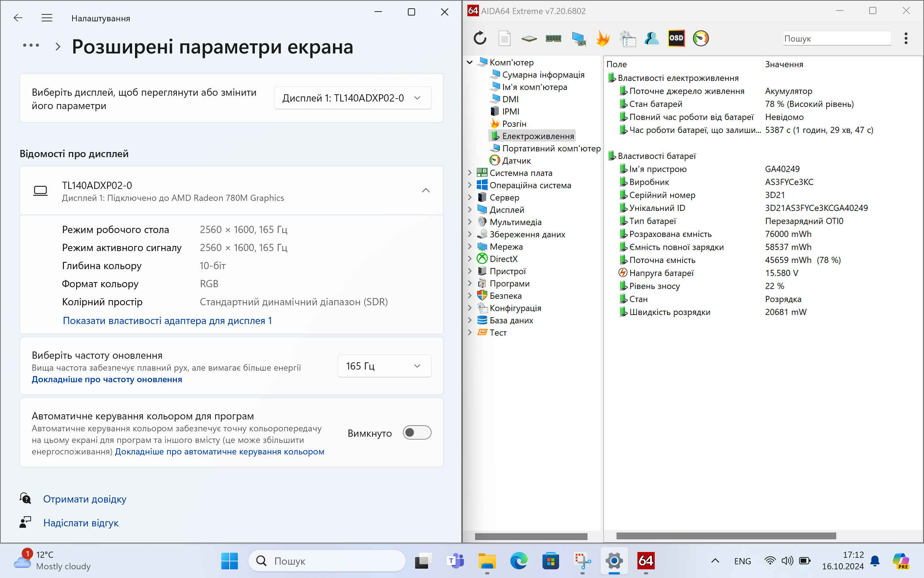The width and height of the screenshot is (924, 578).
Task: Click the AIDA64 taskbar icon
Action: point(646,561)
